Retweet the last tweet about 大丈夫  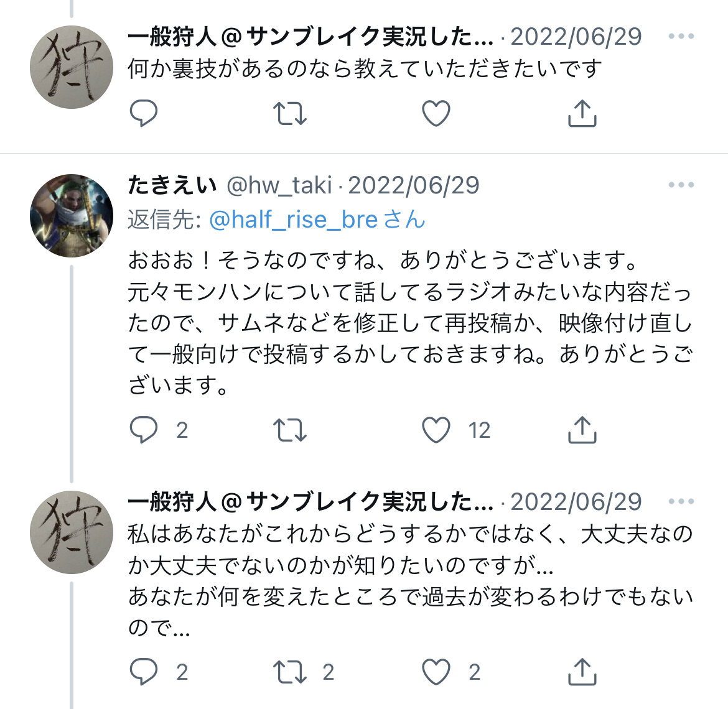point(290,672)
